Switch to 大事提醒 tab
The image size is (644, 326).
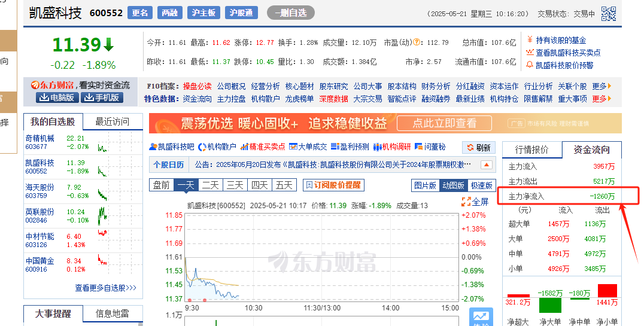pyautogui.click(x=53, y=313)
